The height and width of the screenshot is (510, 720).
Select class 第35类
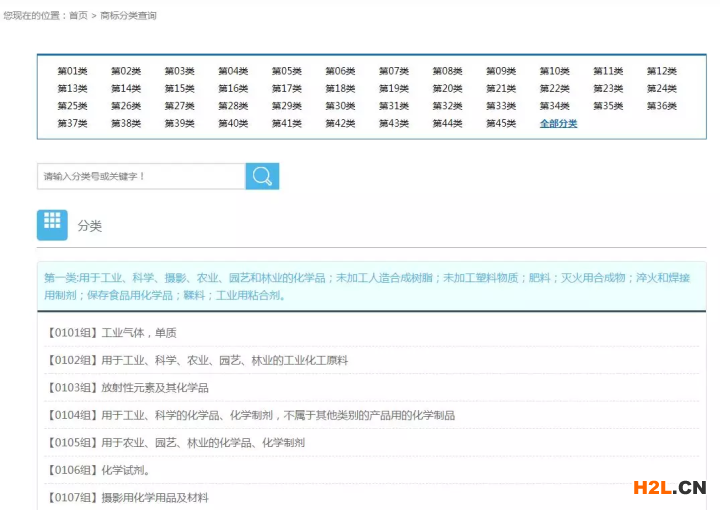point(608,106)
